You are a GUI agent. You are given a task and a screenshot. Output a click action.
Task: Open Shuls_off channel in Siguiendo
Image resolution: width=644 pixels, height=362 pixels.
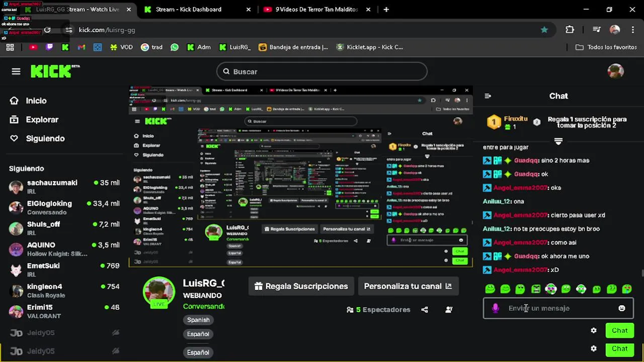(64, 228)
